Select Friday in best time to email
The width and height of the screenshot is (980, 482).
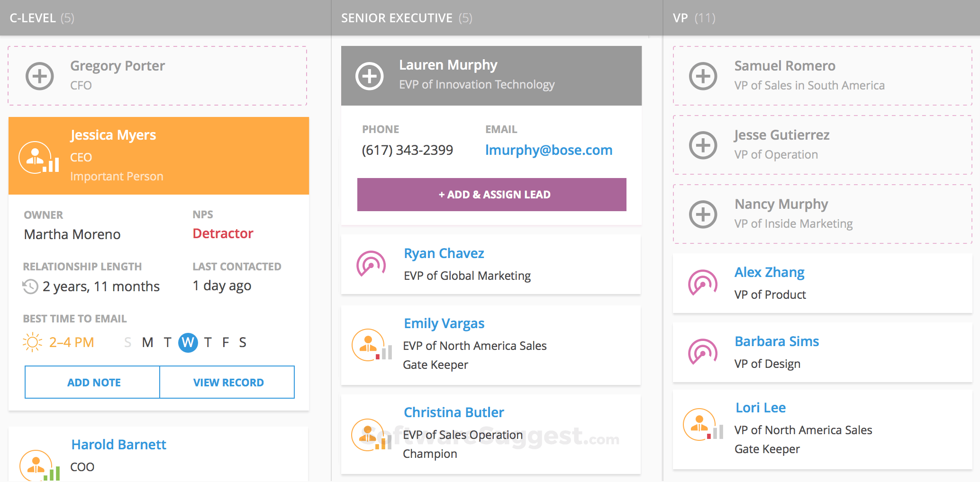226,342
